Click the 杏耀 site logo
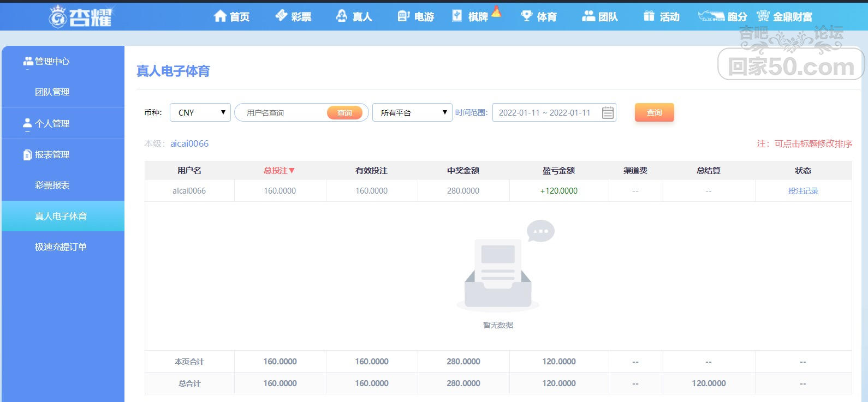Image resolution: width=868 pixels, height=402 pixels. [x=81, y=16]
